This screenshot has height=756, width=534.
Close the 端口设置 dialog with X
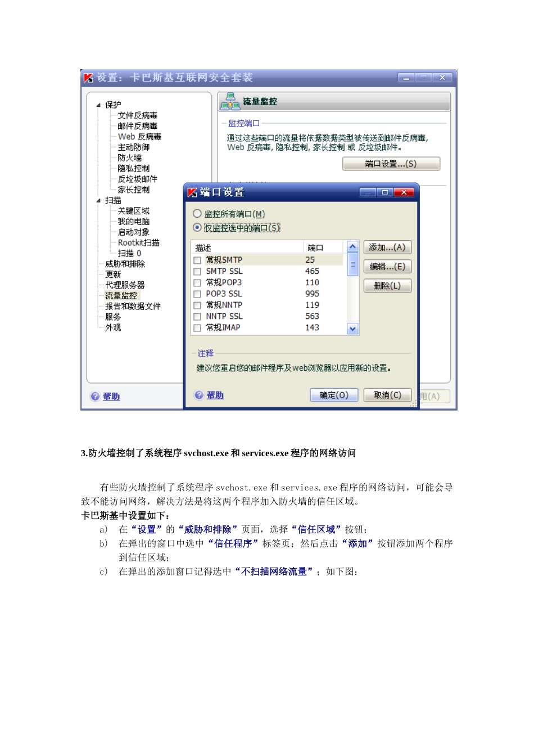(x=404, y=192)
